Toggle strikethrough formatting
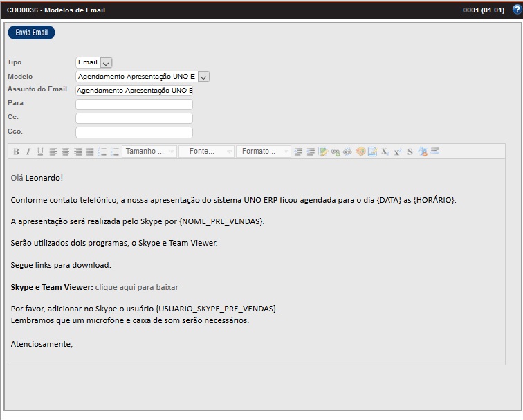The height and width of the screenshot is (420, 523). tap(410, 152)
